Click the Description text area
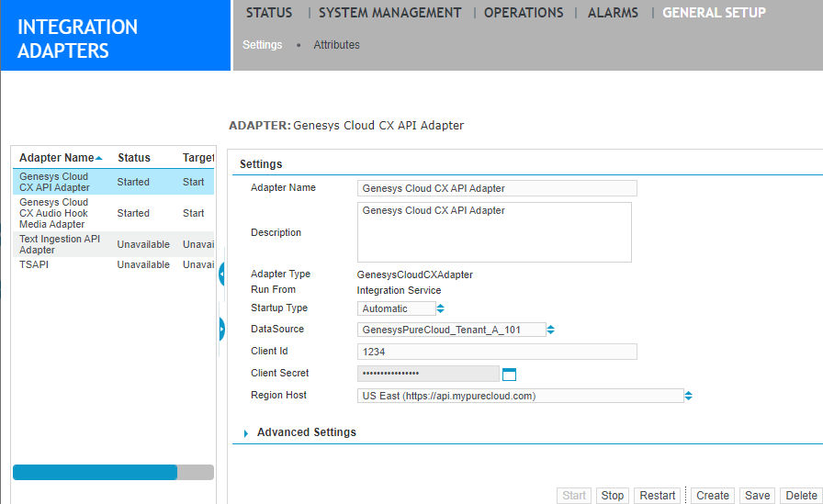Screen dimensions: 823x504 point(494,232)
